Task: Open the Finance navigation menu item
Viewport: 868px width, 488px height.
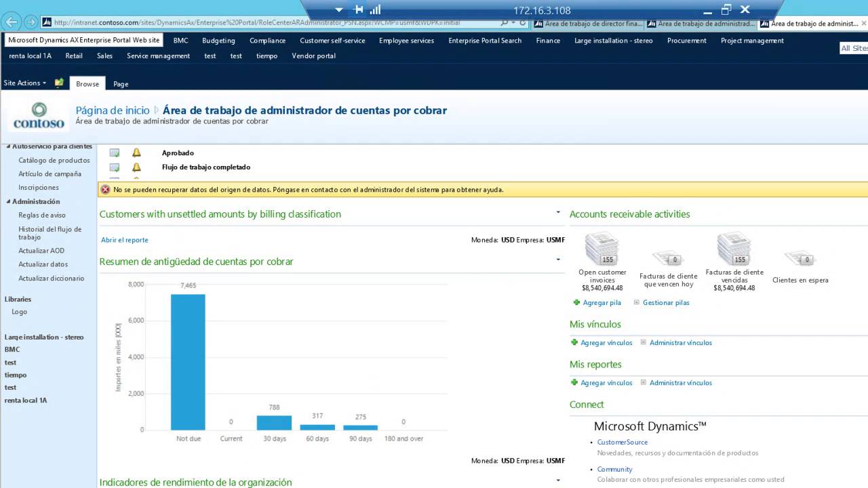Action: (x=548, y=41)
